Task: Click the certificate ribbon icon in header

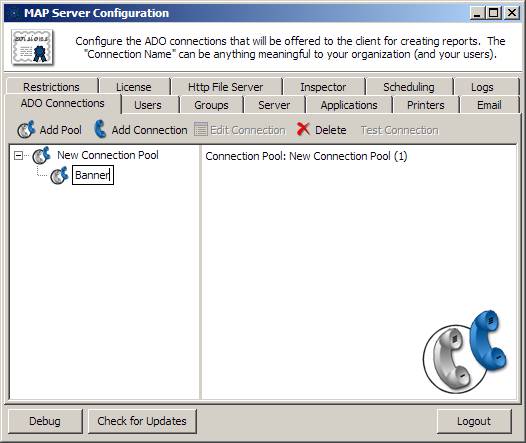Action: coord(32,47)
